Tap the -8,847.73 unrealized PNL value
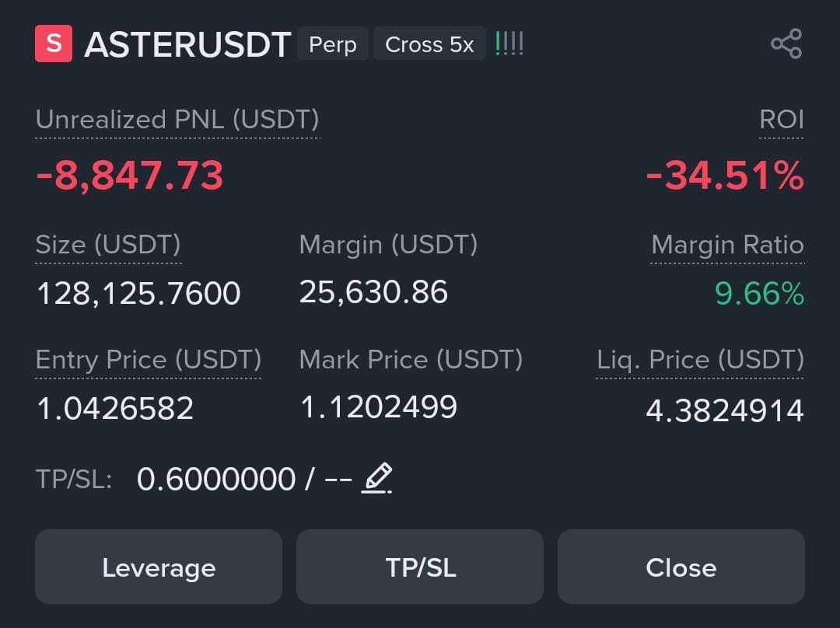 (130, 176)
